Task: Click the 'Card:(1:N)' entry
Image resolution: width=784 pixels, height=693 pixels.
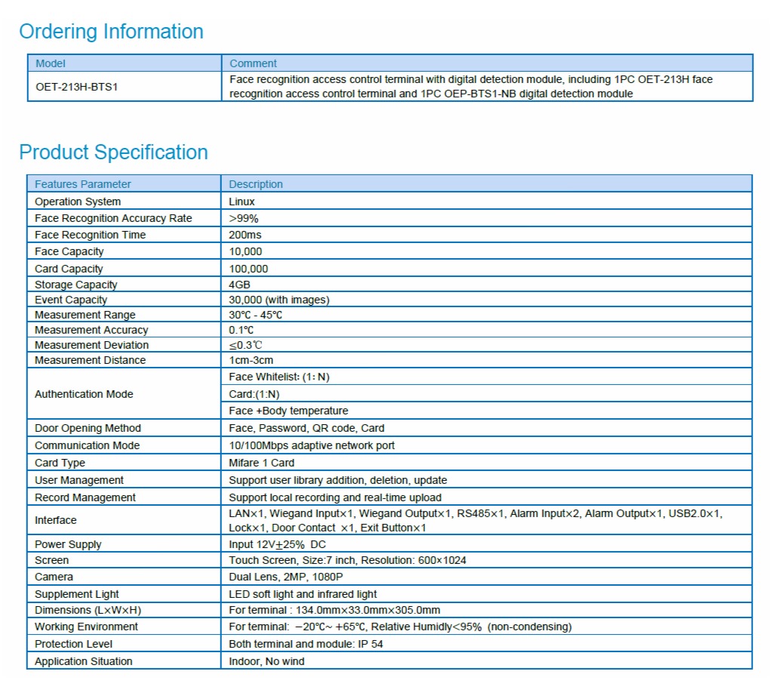Action: click(254, 394)
